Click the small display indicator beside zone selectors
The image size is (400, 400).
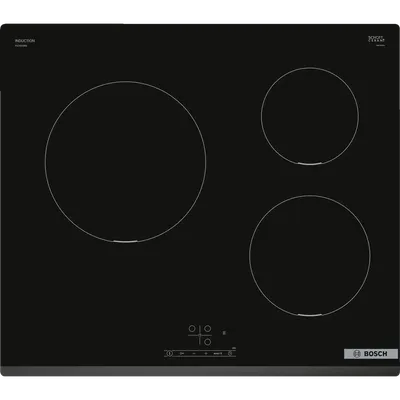coord(224,333)
